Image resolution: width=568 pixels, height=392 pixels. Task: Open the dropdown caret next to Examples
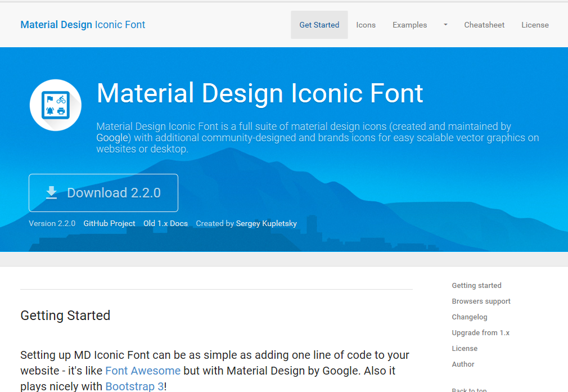pos(445,25)
